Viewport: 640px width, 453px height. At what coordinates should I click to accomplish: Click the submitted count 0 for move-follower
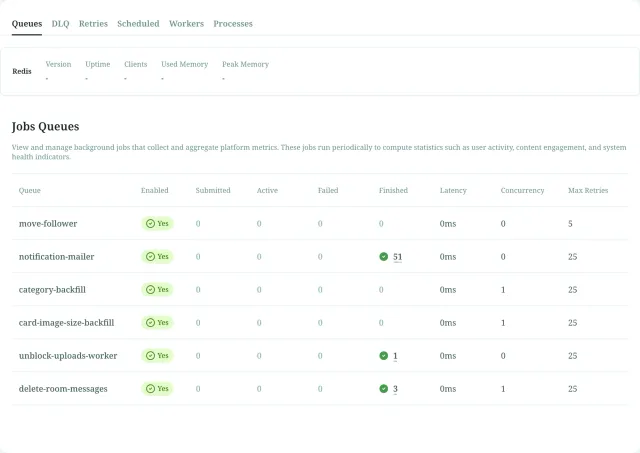(x=198, y=224)
